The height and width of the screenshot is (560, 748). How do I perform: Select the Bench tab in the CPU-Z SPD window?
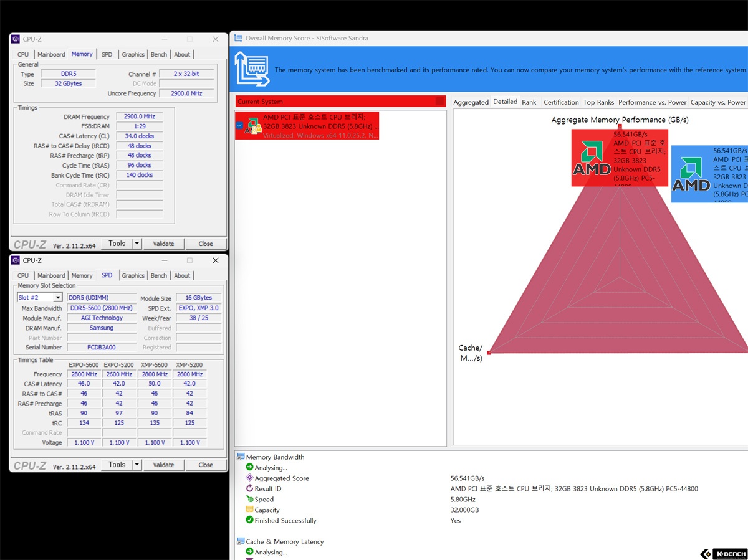click(x=159, y=275)
